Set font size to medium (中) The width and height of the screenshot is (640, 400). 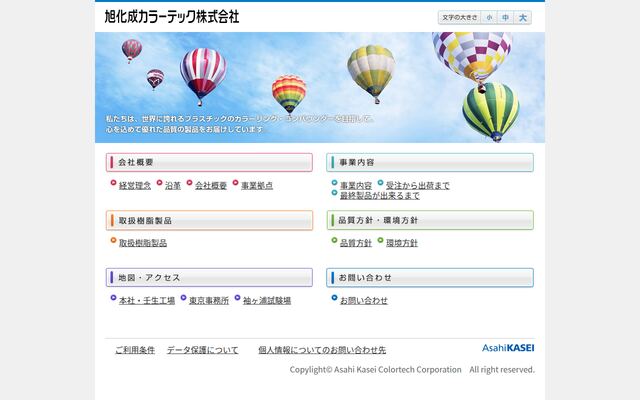505,18
